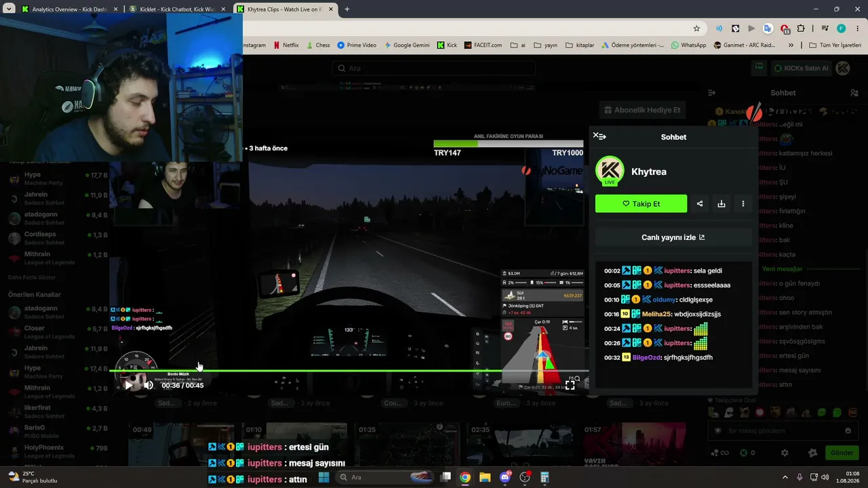
Task: Open browser media controls
Action: (x=825, y=28)
